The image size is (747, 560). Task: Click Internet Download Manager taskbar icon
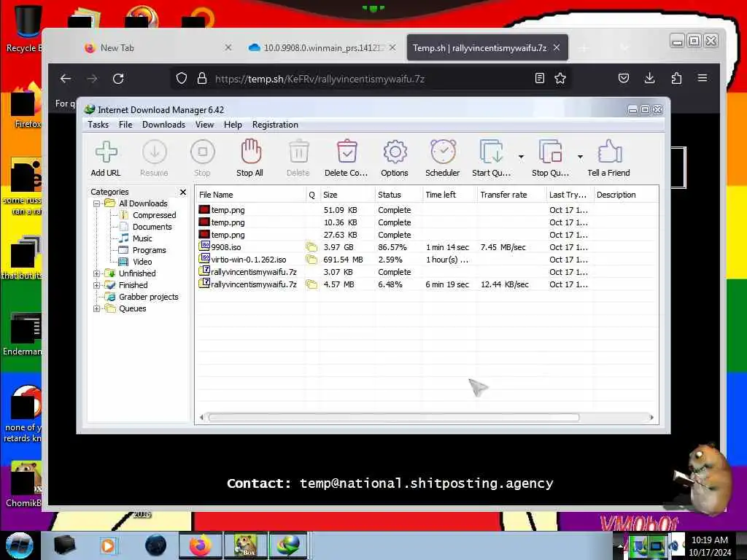(x=289, y=545)
